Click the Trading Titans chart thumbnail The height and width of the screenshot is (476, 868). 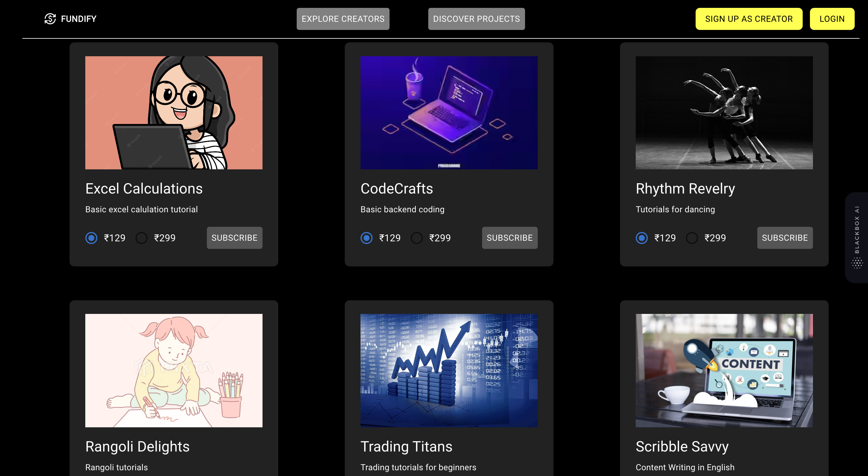click(449, 370)
